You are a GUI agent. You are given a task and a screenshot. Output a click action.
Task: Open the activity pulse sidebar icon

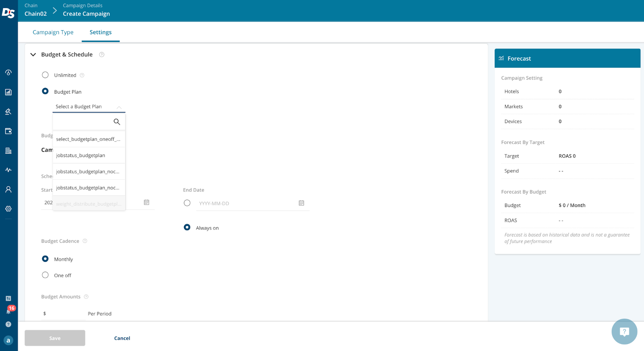point(8,170)
